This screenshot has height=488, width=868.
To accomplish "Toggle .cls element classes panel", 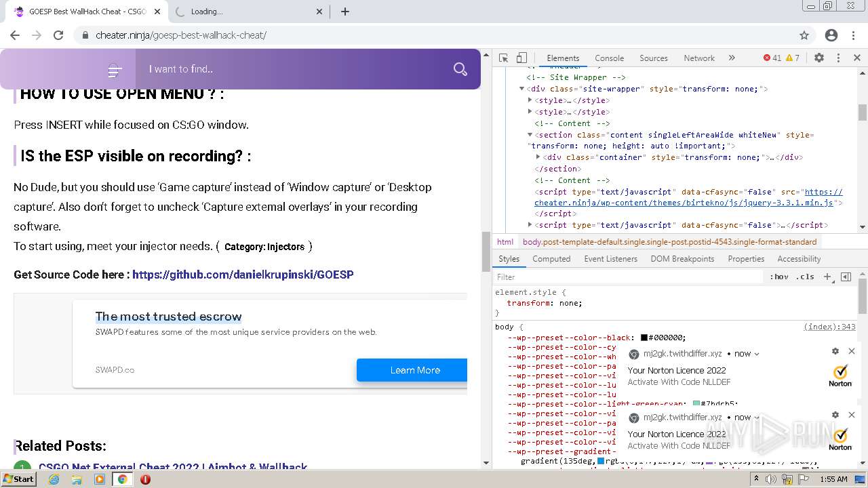I will (805, 277).
